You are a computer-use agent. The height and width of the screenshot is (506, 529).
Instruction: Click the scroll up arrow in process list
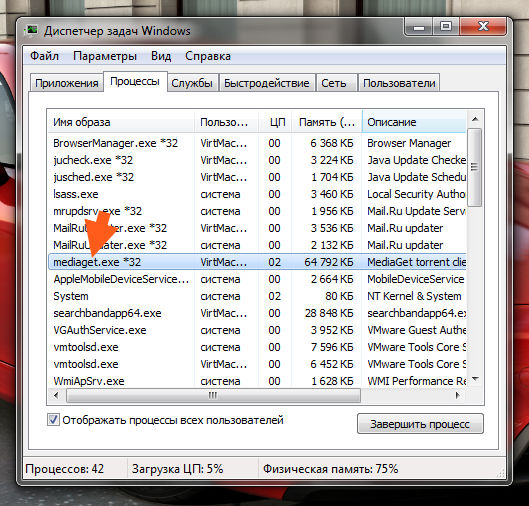pyautogui.click(x=475, y=119)
